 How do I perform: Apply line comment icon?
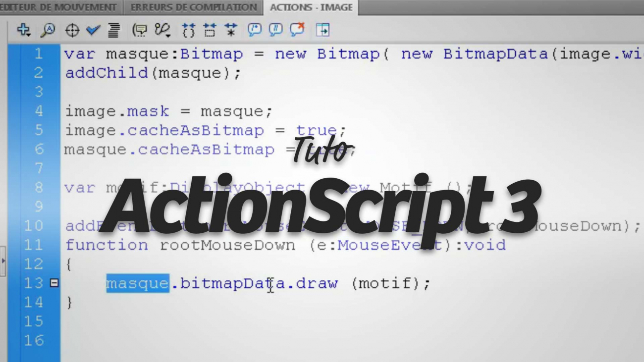pos(275,31)
